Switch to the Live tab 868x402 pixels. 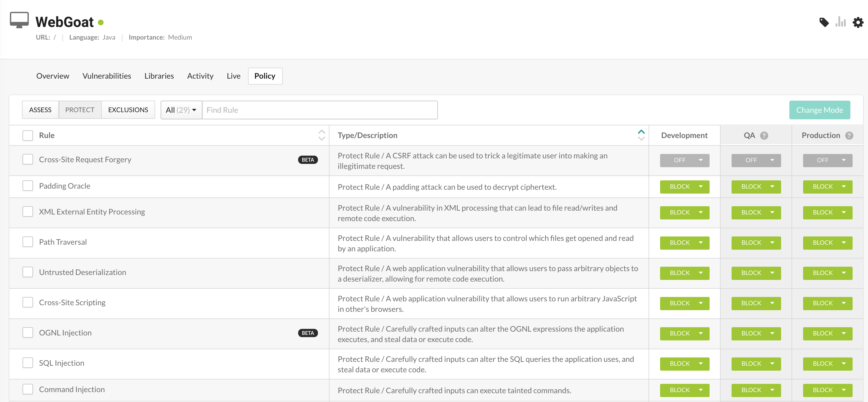click(234, 76)
